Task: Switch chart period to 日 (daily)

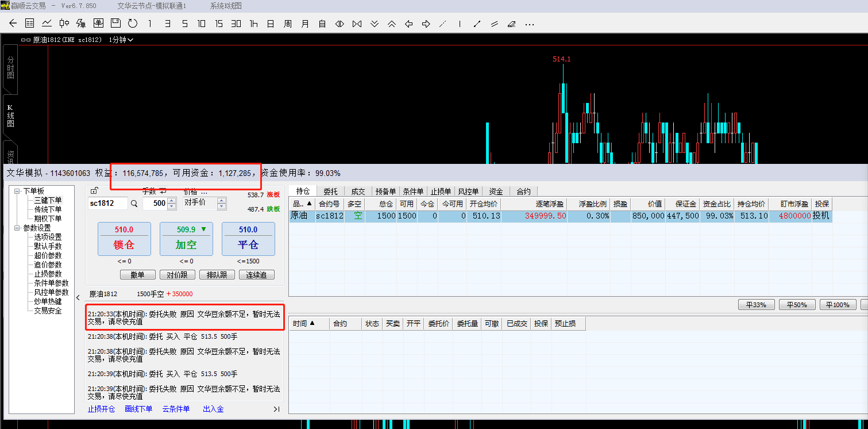Action: point(271,24)
